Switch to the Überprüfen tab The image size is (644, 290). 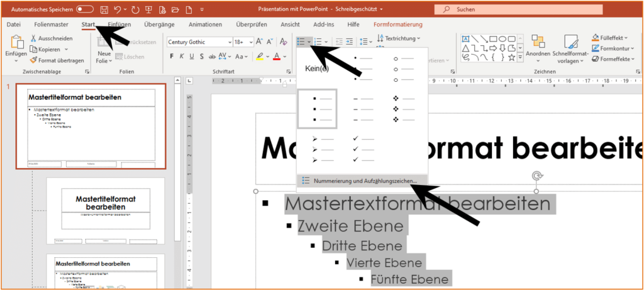252,25
